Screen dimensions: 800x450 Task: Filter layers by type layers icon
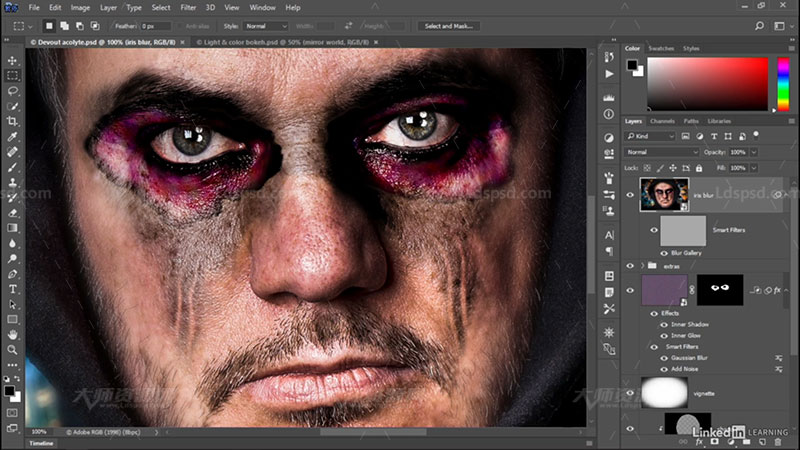(x=714, y=136)
